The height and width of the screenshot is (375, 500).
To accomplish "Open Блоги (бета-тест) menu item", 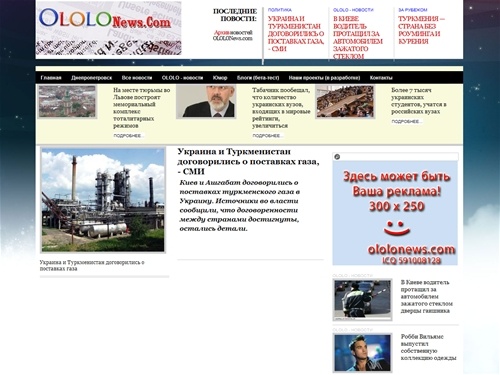I will pos(258,78).
